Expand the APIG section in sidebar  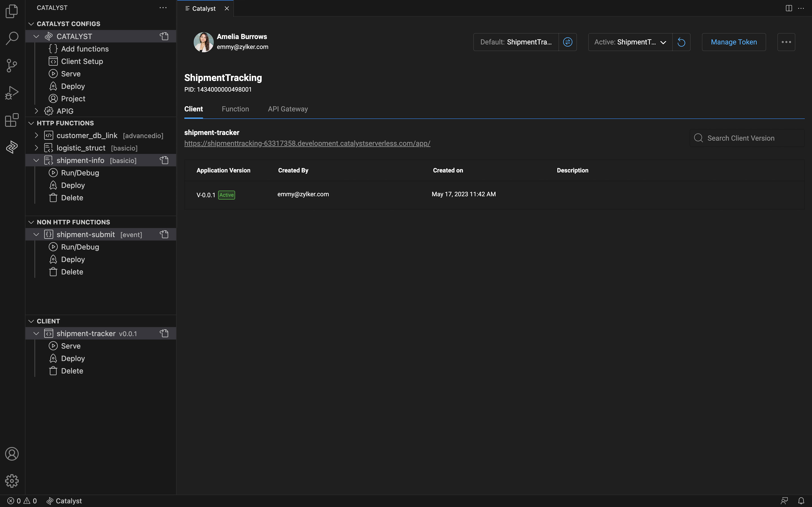point(36,110)
